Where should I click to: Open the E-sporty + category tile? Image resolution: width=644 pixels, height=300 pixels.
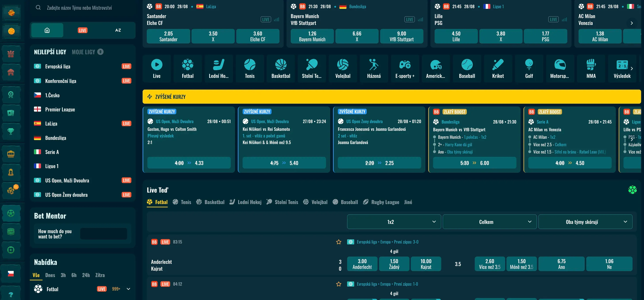pos(405,69)
